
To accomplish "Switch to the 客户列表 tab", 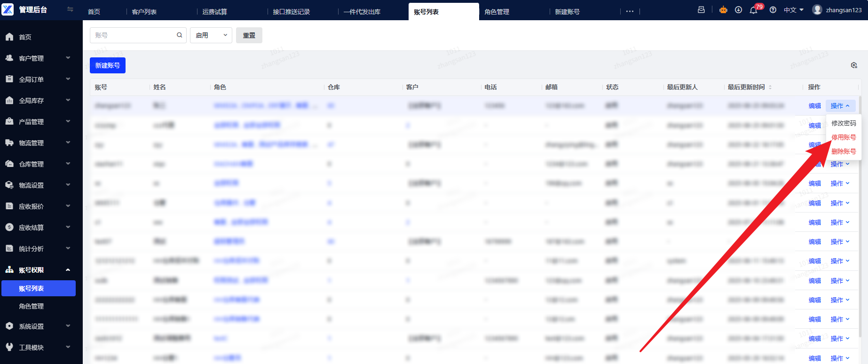I will tap(144, 12).
